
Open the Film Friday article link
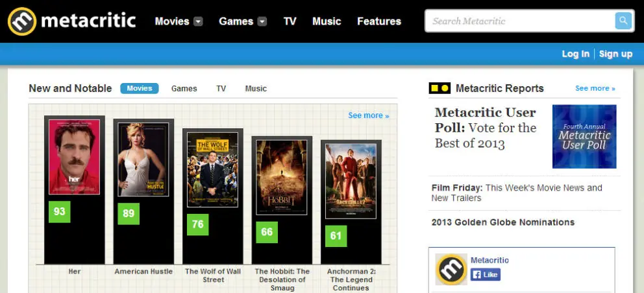click(x=517, y=193)
